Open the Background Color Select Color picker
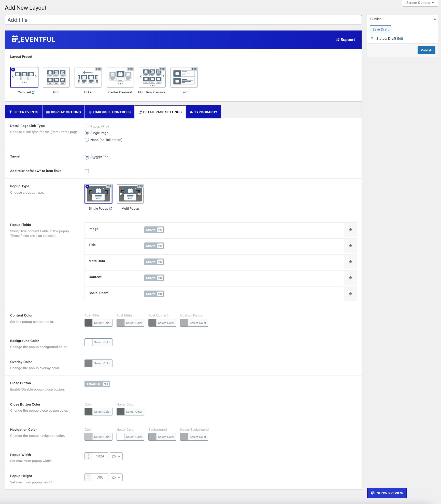Viewport: 441px width, 504px height. click(x=98, y=342)
